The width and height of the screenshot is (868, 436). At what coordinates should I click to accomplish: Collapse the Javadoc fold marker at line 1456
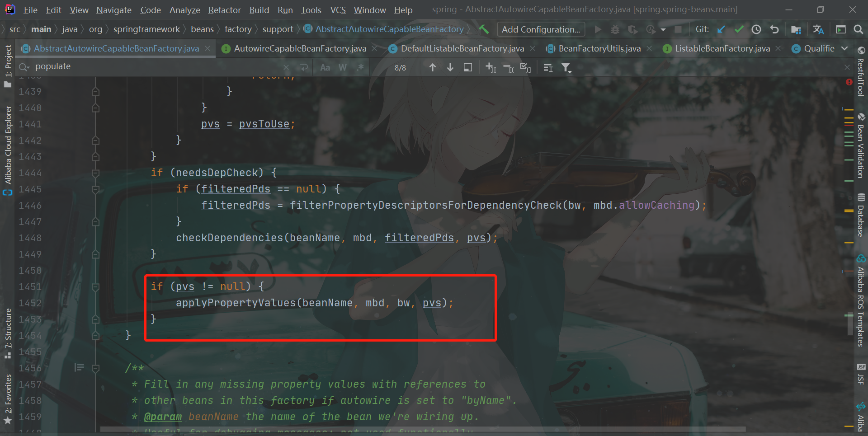click(95, 368)
